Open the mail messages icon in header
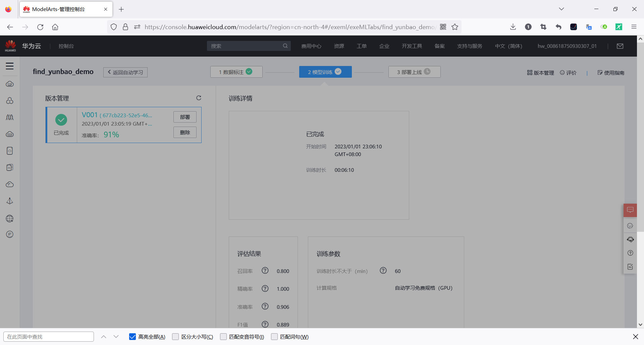Screen dimensions: 644x345 (620, 46)
